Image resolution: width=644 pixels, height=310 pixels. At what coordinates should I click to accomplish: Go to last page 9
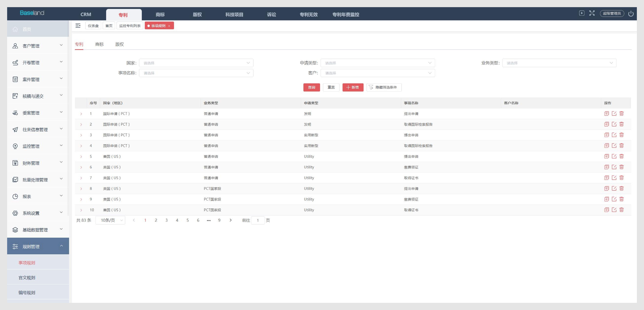point(219,220)
